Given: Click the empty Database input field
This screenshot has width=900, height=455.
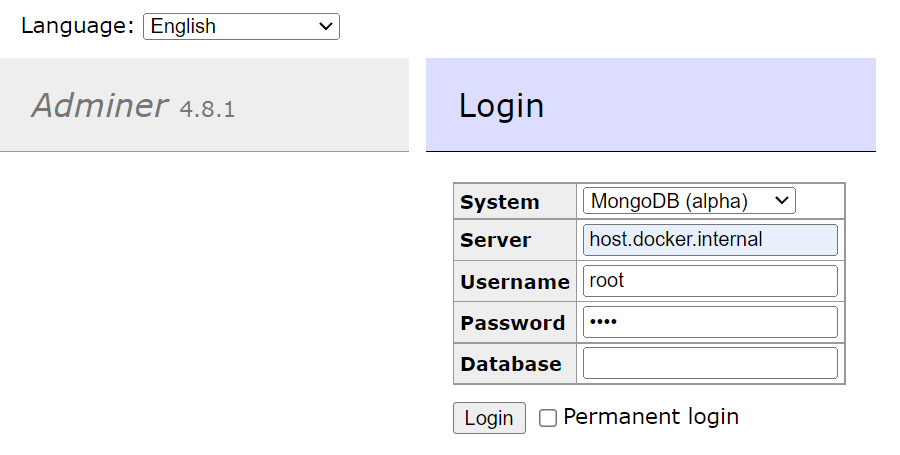Looking at the screenshot, I should coord(710,363).
